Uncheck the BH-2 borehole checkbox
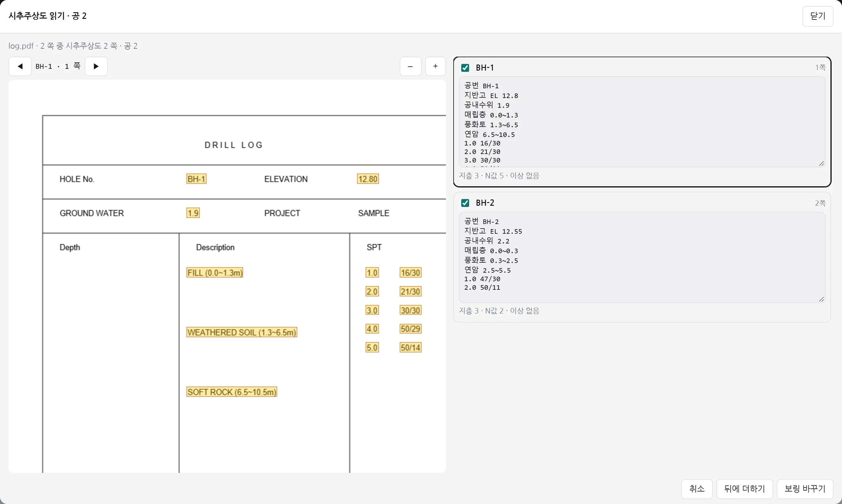This screenshot has width=842, height=504. pos(465,203)
